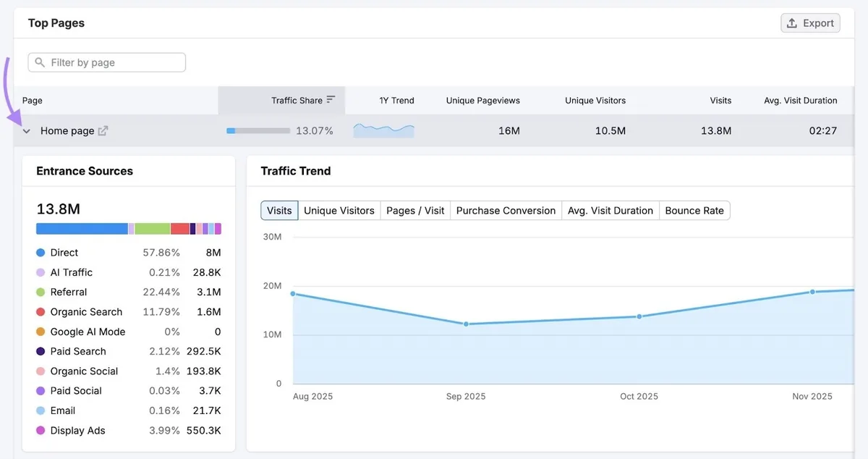This screenshot has height=459, width=868.
Task: Select the Pages / Visit tab
Action: (415, 211)
